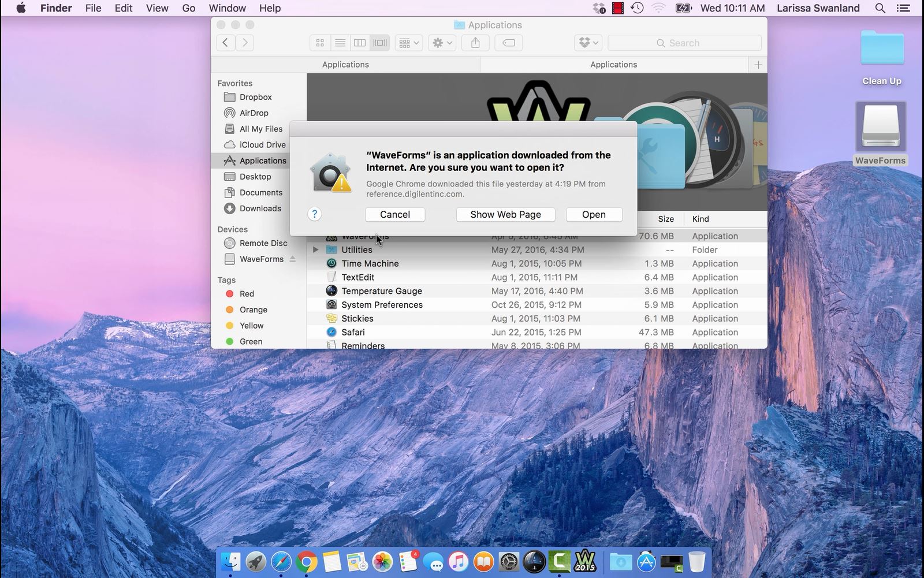
Task: Select Remote Disc under Devices
Action: 259,243
